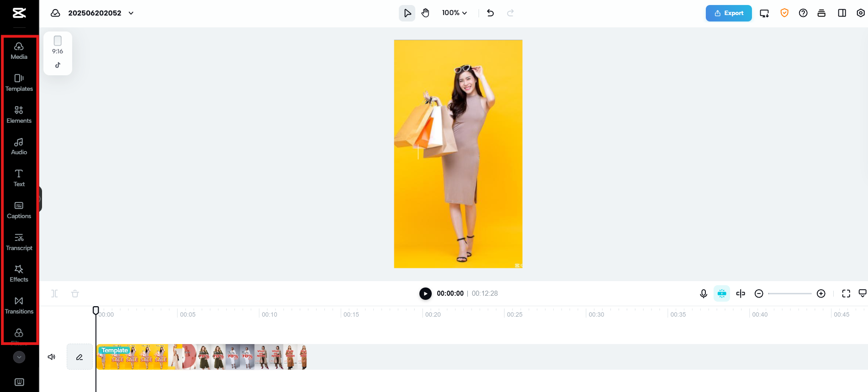This screenshot has height=392, width=868.
Task: Zoom in the timeline
Action: [x=821, y=293]
